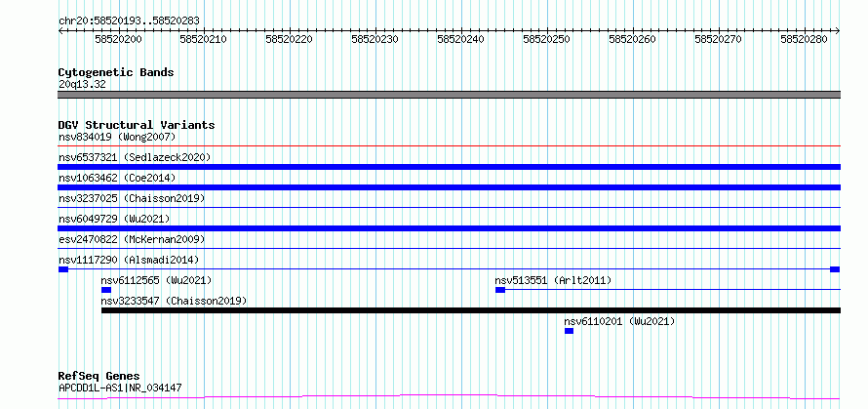Click ruler position 58520210
Screen dimensions: 868x409
point(204,39)
